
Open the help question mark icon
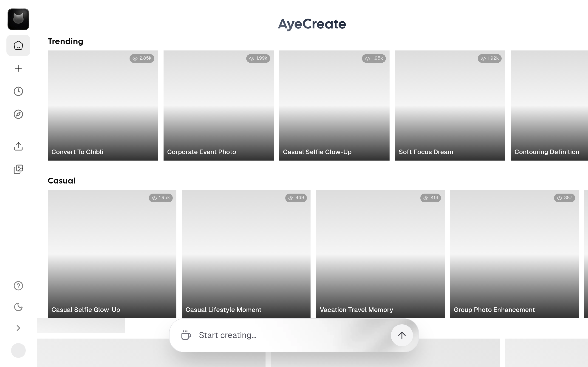[x=18, y=286]
